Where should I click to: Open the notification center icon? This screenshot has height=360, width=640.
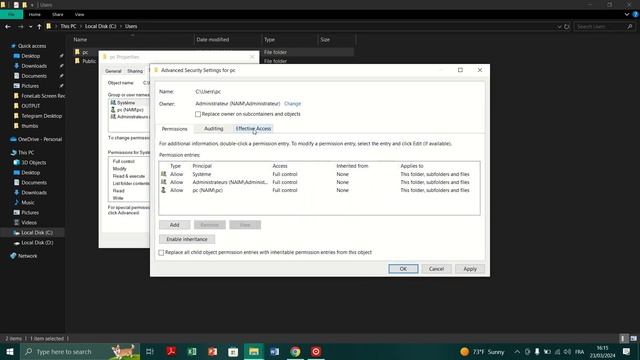(627, 351)
